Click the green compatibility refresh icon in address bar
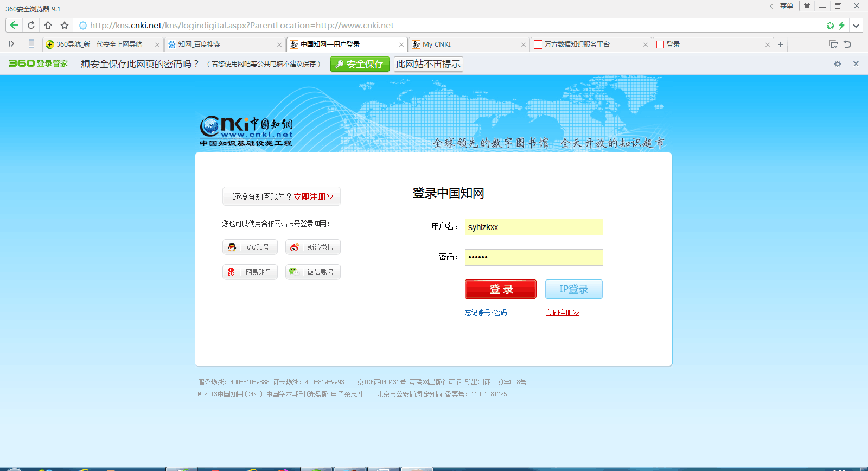Screen dimensions: 868x471 pos(830,26)
